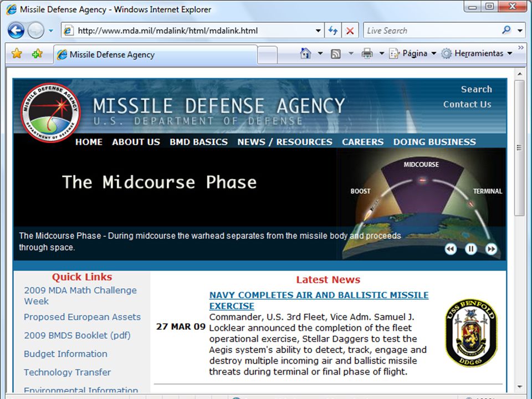Click the Add to Favorites icon
Image resolution: width=532 pixels, height=399 pixels.
pos(37,54)
